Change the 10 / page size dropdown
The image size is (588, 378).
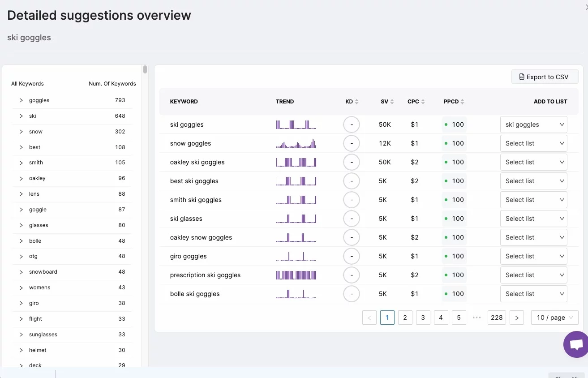554,318
